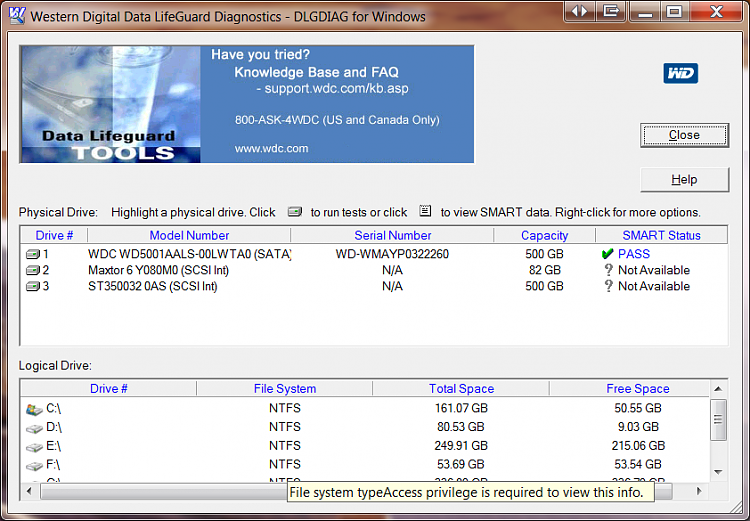Click the horizontal scroll left arrow
The height and width of the screenshot is (521, 750).
[30, 491]
